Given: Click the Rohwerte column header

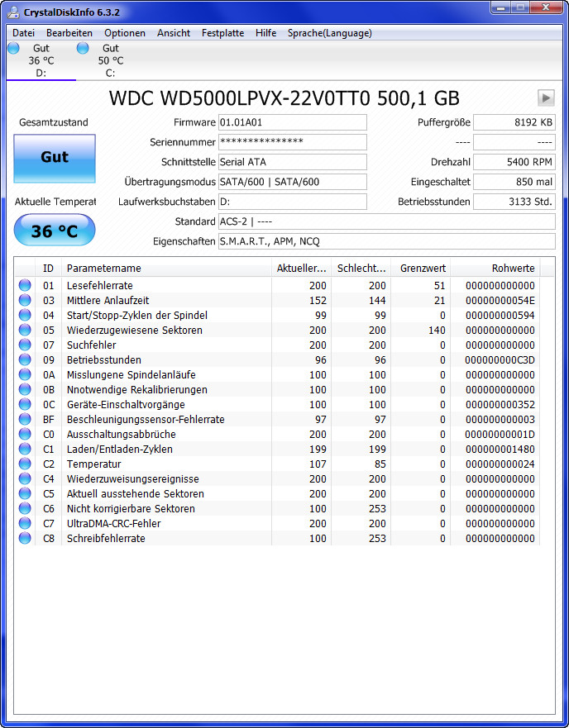Looking at the screenshot, I should coord(495,269).
